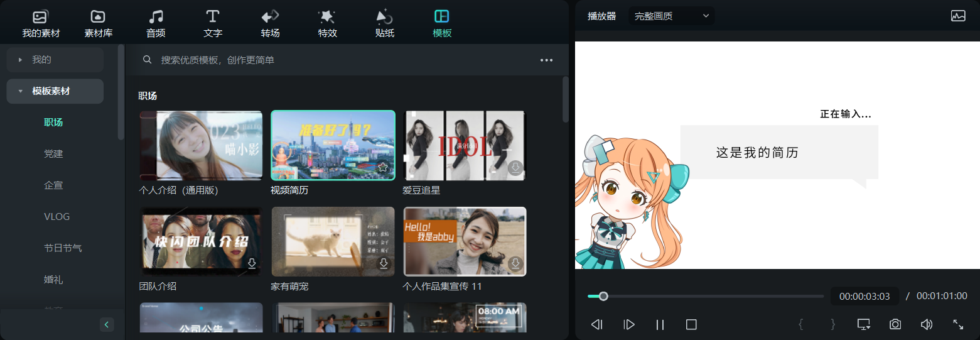Viewport: 980px width, 340px height.
Task: Select the 团队介绍 template thumbnail
Action: tap(201, 241)
